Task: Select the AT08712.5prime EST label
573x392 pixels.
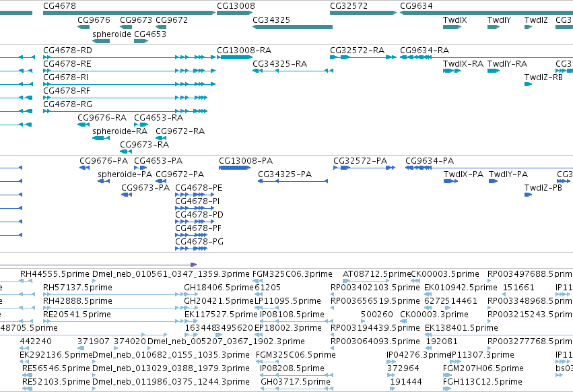Action: (x=376, y=274)
